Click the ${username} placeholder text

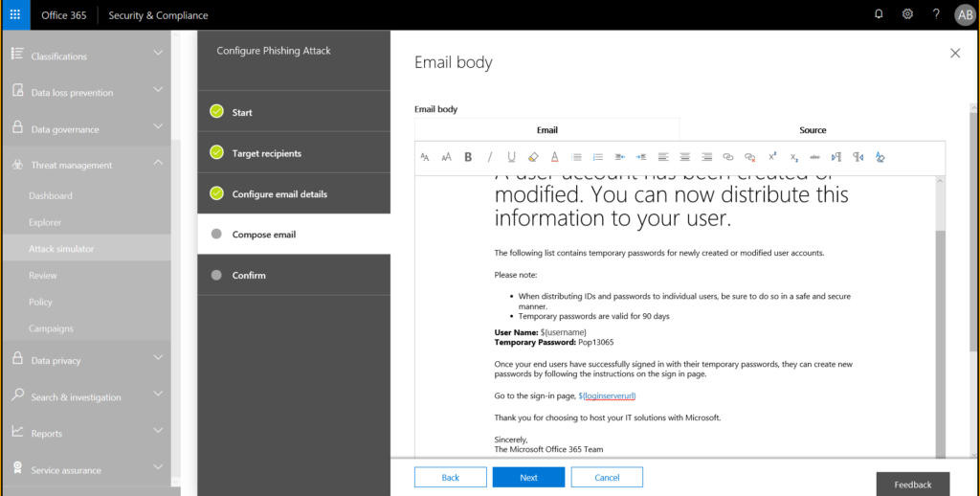coord(563,332)
